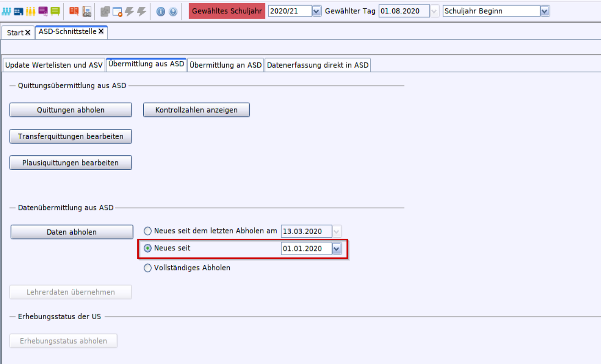Image resolution: width=601 pixels, height=364 pixels.
Task: Open the blue students group icon
Action: 6,11
